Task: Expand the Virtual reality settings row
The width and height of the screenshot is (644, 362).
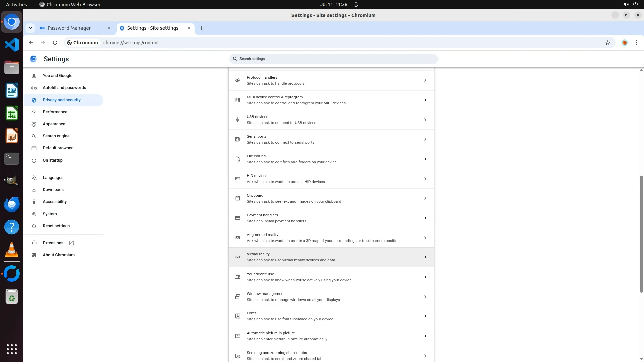Action: click(425, 257)
